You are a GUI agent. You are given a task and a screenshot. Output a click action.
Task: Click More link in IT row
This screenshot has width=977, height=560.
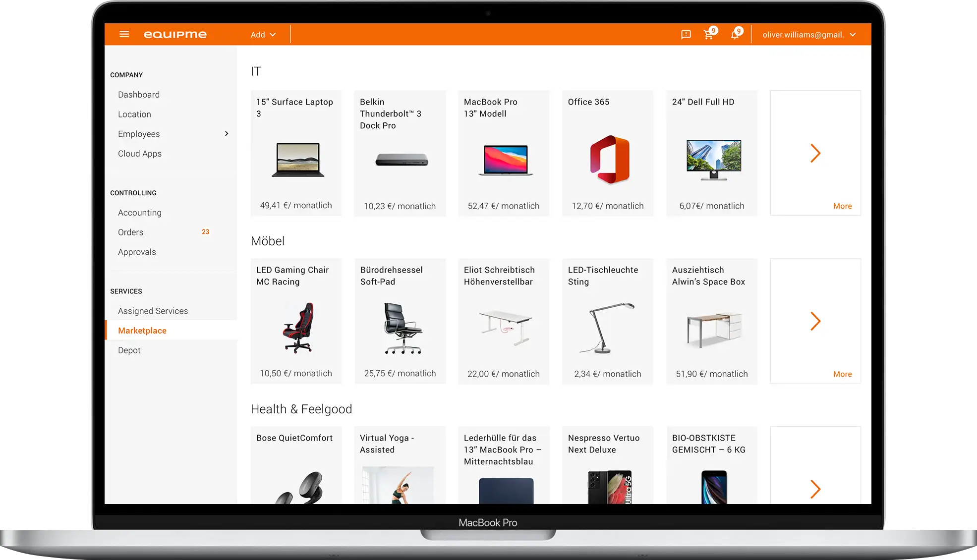click(842, 206)
